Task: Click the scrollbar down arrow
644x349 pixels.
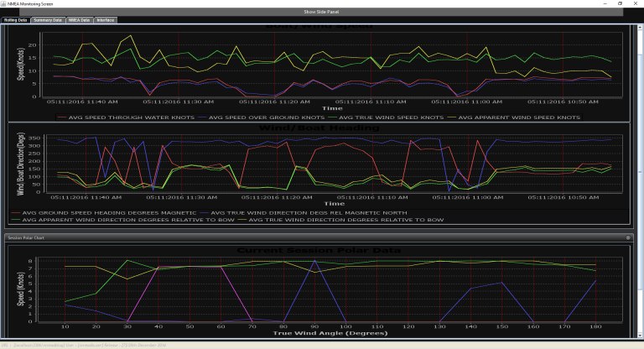Action: click(x=640, y=336)
